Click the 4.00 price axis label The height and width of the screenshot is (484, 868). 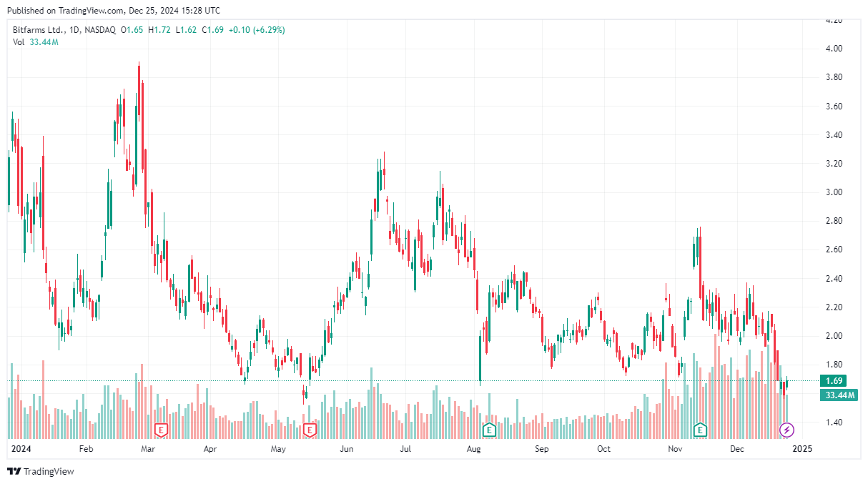(834, 49)
